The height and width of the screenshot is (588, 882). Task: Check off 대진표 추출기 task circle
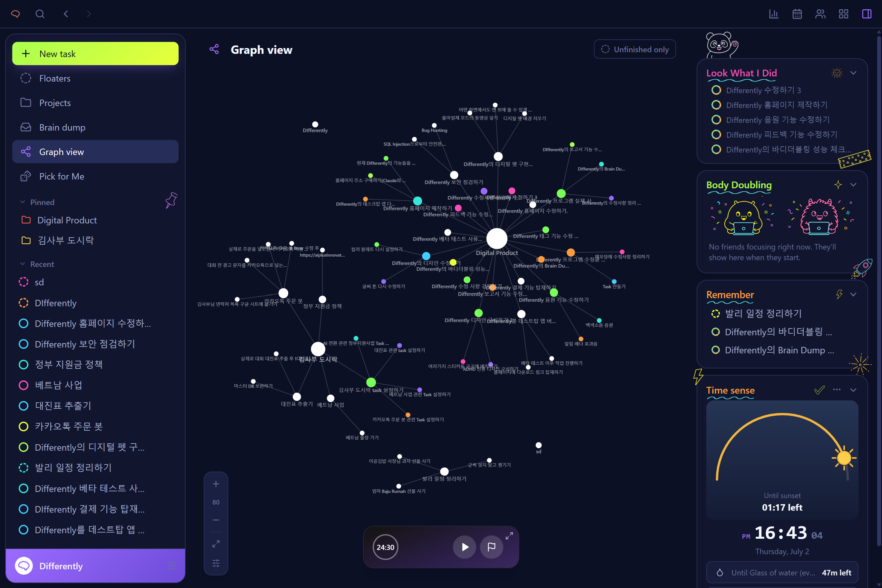tap(24, 406)
